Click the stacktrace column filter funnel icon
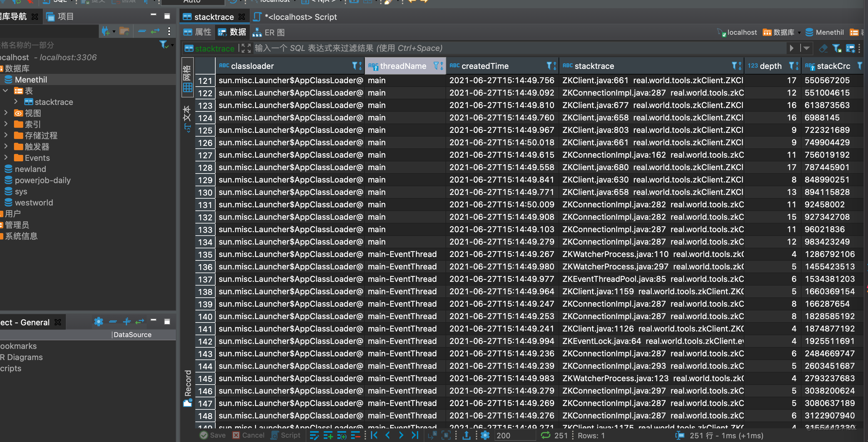This screenshot has width=868, height=442. 734,65
